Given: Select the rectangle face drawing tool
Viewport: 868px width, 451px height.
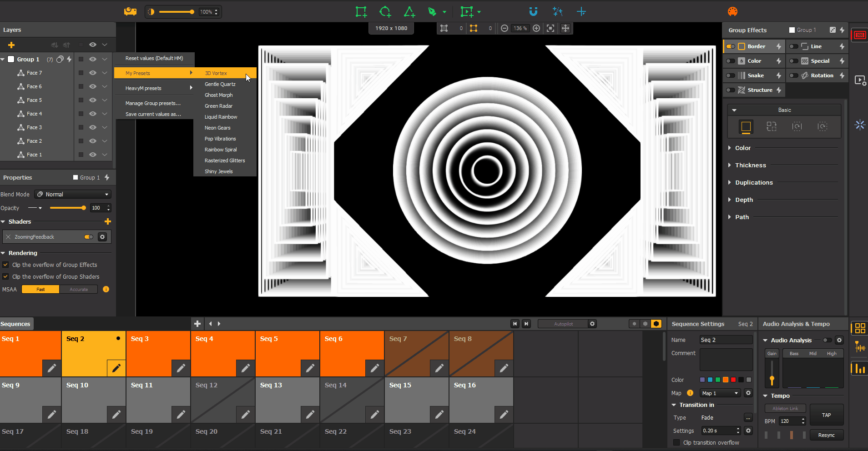Looking at the screenshot, I should click(x=361, y=12).
